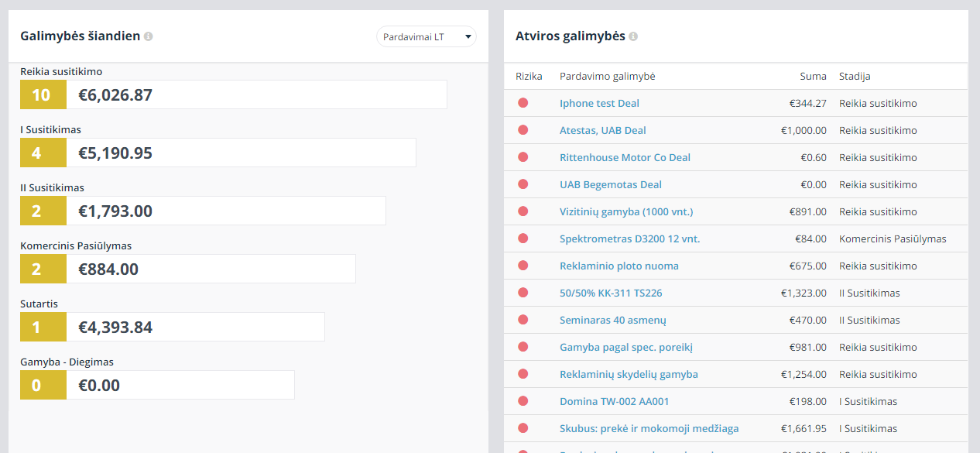
Task: Select risk dot for Skubus: prekė ir mokomoji medžiaga
Action: (523, 428)
